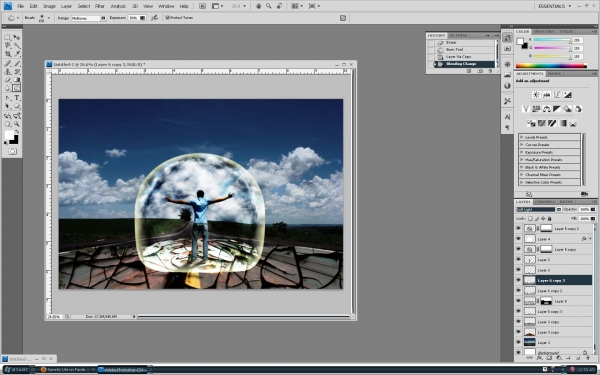600x375 pixels.
Task: Select the Brush tool
Action: click(17, 63)
